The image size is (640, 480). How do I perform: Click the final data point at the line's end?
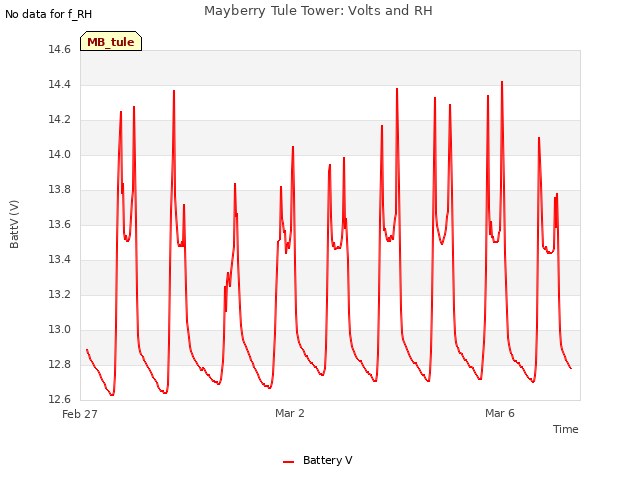pyautogui.click(x=571, y=369)
